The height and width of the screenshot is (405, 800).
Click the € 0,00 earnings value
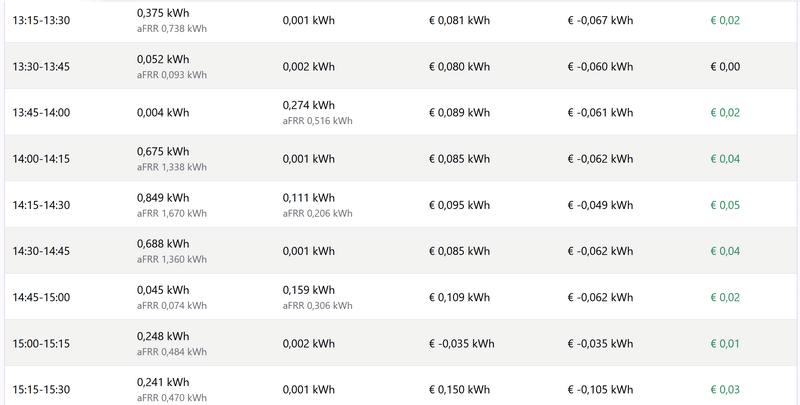[x=725, y=67]
